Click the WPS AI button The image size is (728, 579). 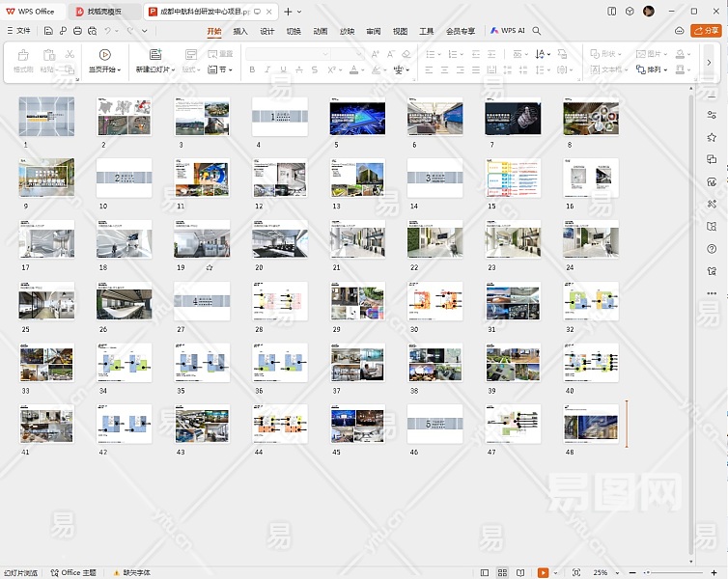(507, 31)
